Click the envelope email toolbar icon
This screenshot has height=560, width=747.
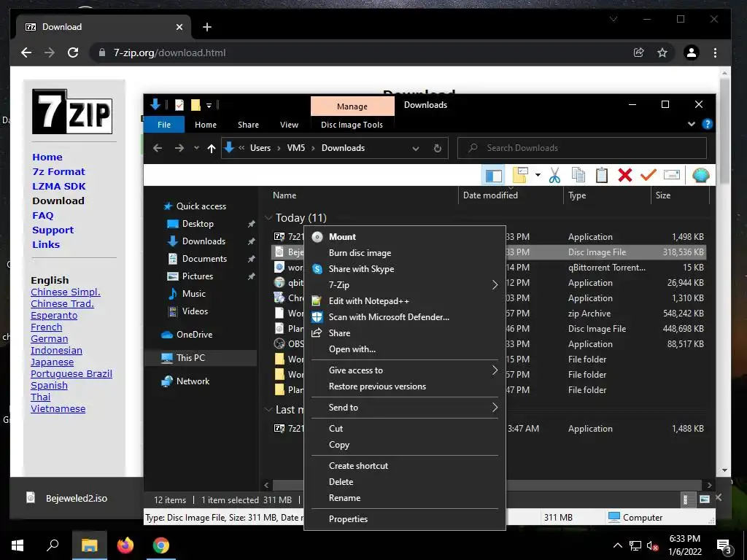(x=671, y=175)
